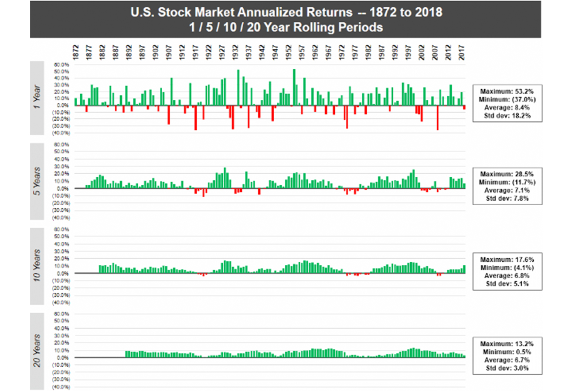Click the 60.0% axis label of the 10 Years chart
The width and height of the screenshot is (572, 392).
click(61, 229)
